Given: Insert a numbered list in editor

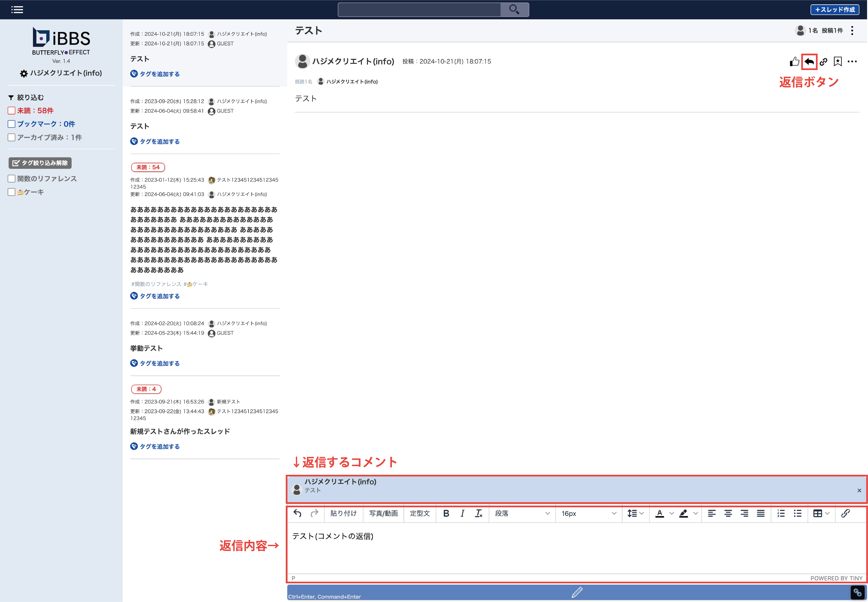Looking at the screenshot, I should click(x=781, y=513).
